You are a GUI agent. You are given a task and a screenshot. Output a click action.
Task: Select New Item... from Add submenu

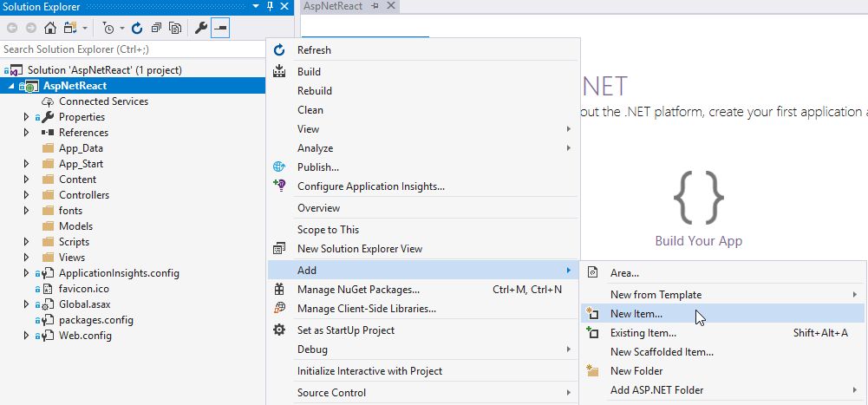pyautogui.click(x=636, y=314)
